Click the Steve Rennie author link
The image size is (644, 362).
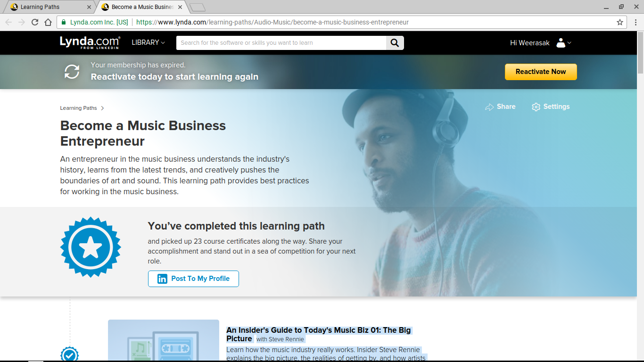click(286, 339)
